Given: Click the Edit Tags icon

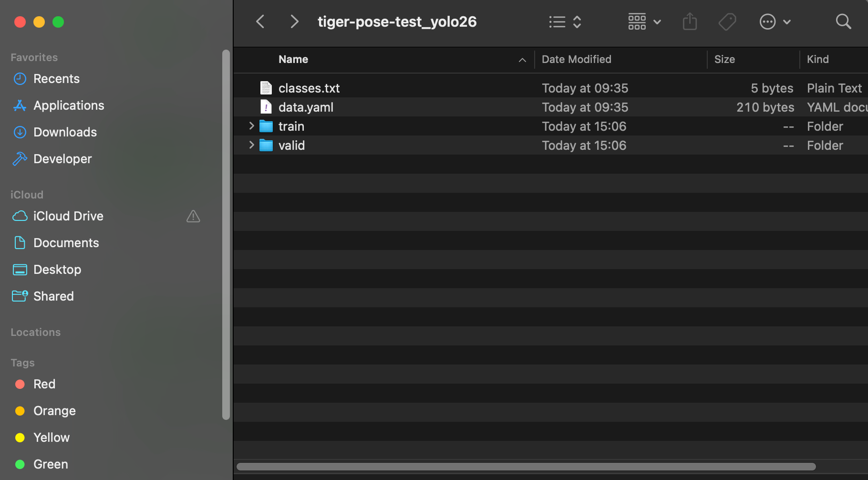Looking at the screenshot, I should [727, 22].
